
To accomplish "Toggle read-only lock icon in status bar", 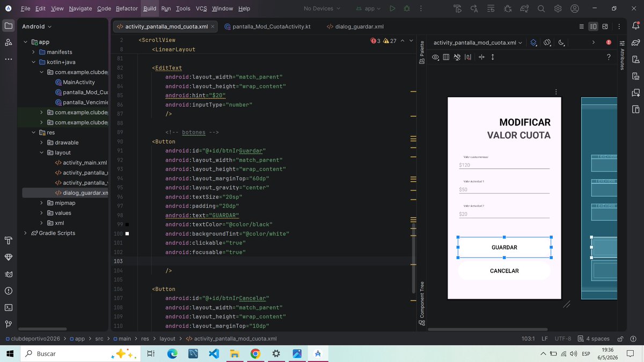I will tap(620, 339).
